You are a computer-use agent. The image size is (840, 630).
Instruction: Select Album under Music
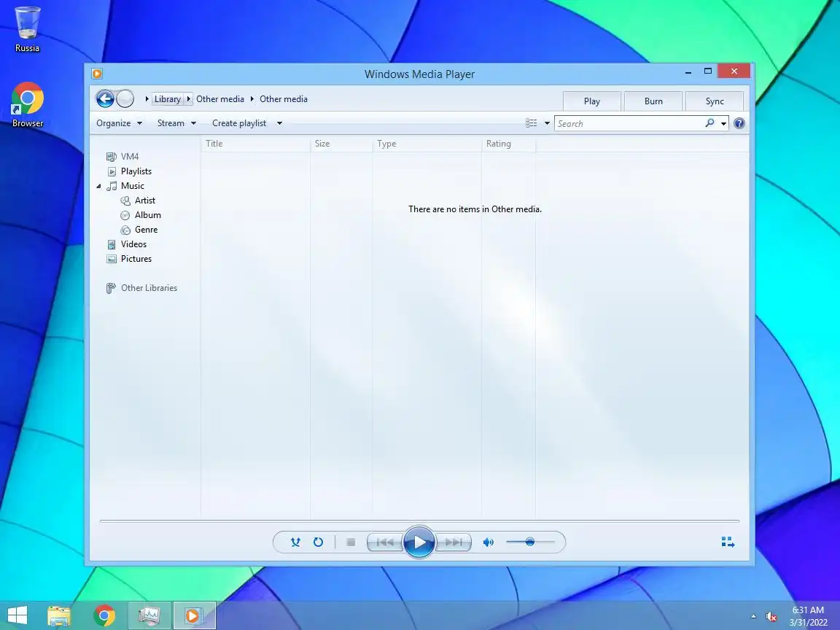click(147, 215)
